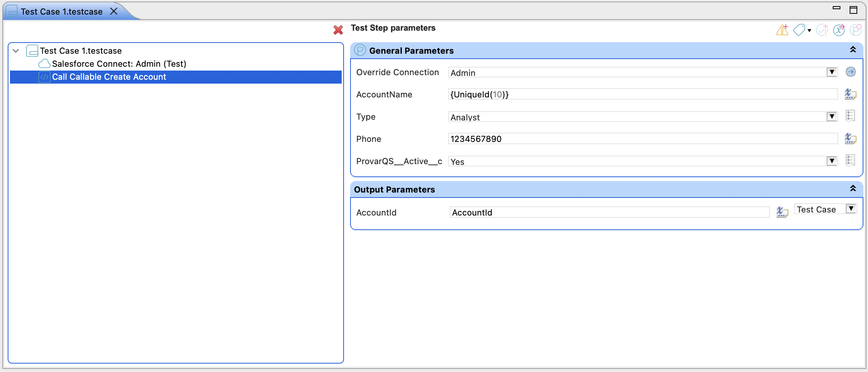Image resolution: width=868 pixels, height=372 pixels.
Task: Select the Salesforce Connect: Admin step
Action: click(120, 64)
